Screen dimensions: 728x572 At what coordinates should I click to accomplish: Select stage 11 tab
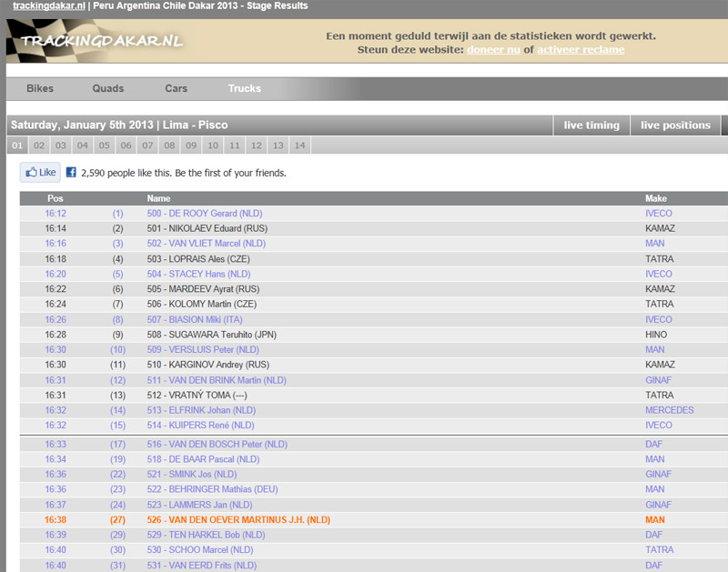click(x=235, y=146)
